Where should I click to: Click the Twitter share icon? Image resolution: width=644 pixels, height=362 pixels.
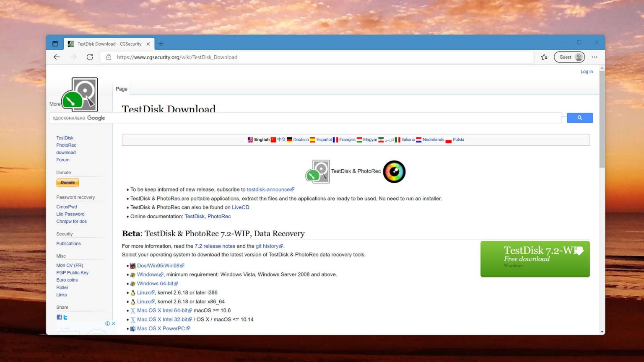[x=65, y=318]
